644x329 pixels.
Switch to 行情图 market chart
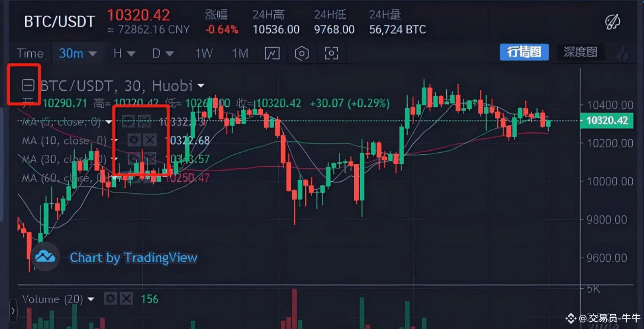point(524,52)
